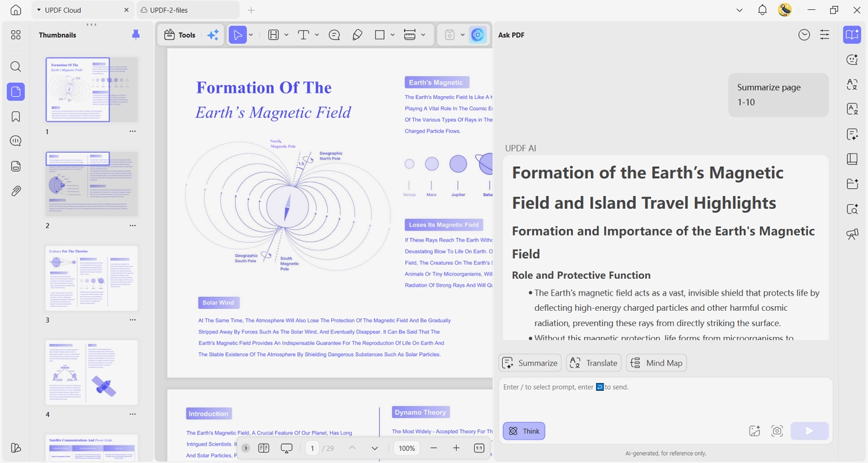Screen dimensions: 868x463
Task: Expand the highlight tool dropdown arrow
Action: 286,35
